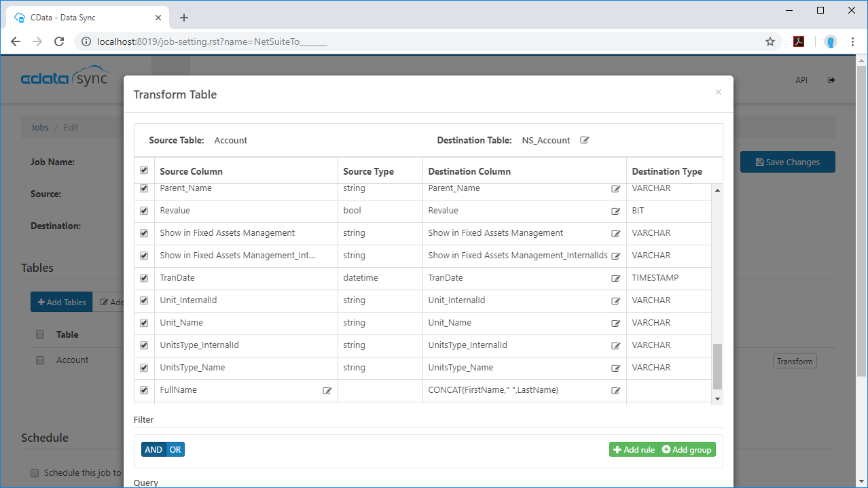Close the Transform Table dialog
This screenshot has height=488, width=868.
coord(718,92)
